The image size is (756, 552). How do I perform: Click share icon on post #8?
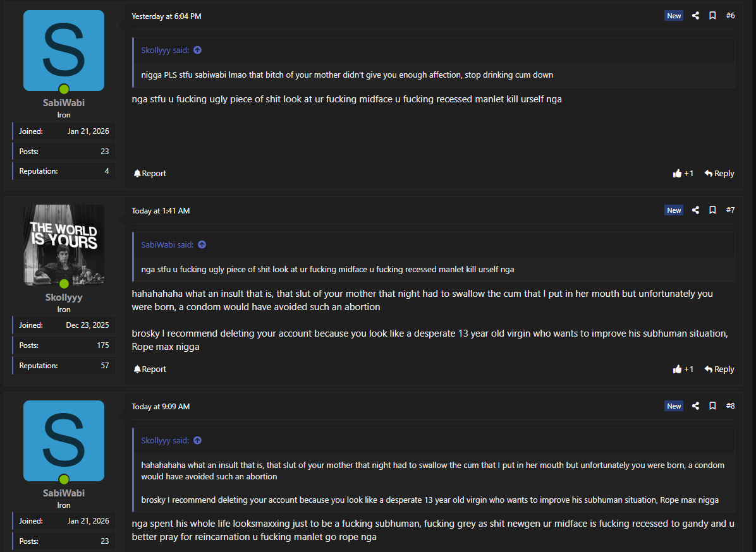(x=695, y=406)
